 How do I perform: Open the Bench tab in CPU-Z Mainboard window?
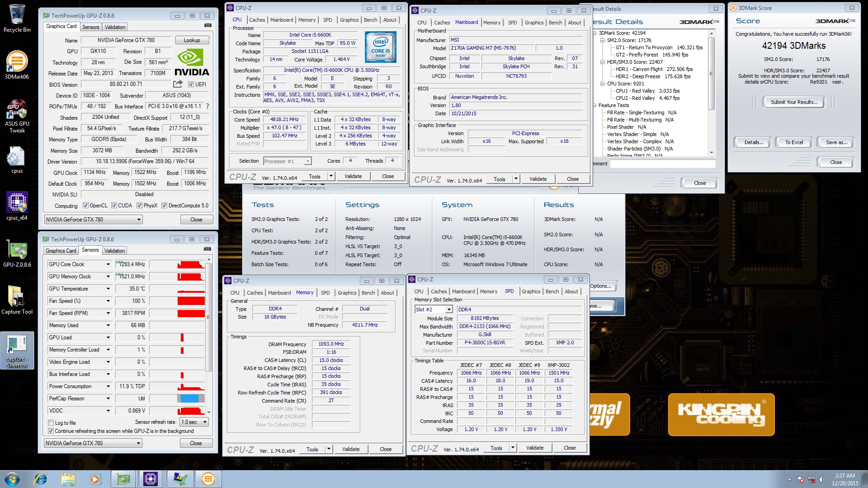[555, 23]
